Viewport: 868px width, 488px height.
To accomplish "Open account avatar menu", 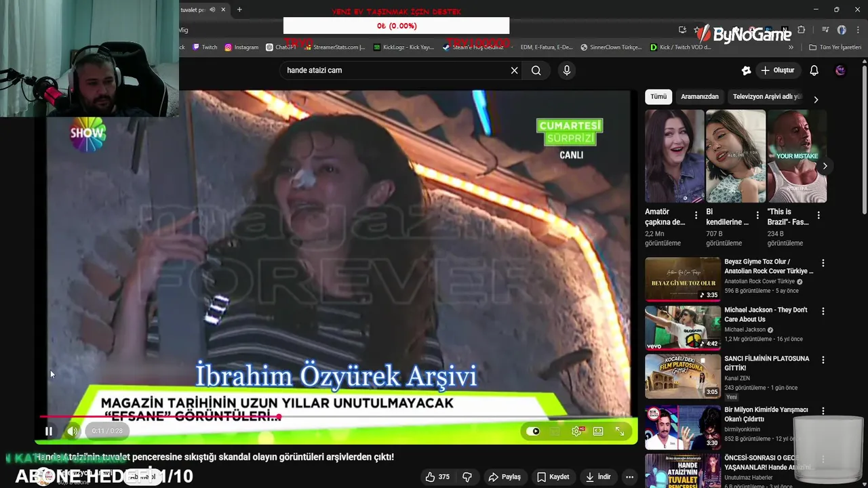I will [x=840, y=70].
